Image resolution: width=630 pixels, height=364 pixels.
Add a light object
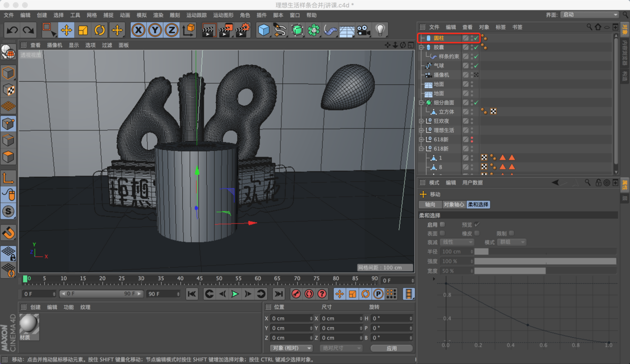[380, 30]
